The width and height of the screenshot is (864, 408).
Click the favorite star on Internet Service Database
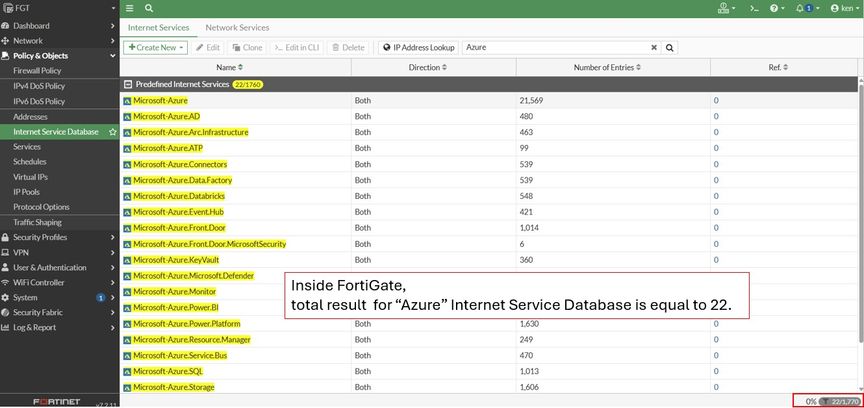tap(112, 132)
